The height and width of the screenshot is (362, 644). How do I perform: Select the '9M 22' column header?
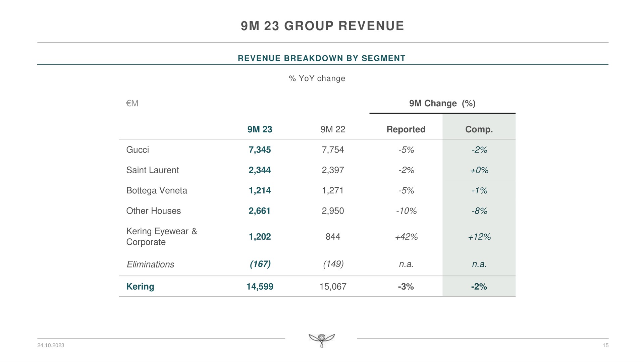point(333,129)
